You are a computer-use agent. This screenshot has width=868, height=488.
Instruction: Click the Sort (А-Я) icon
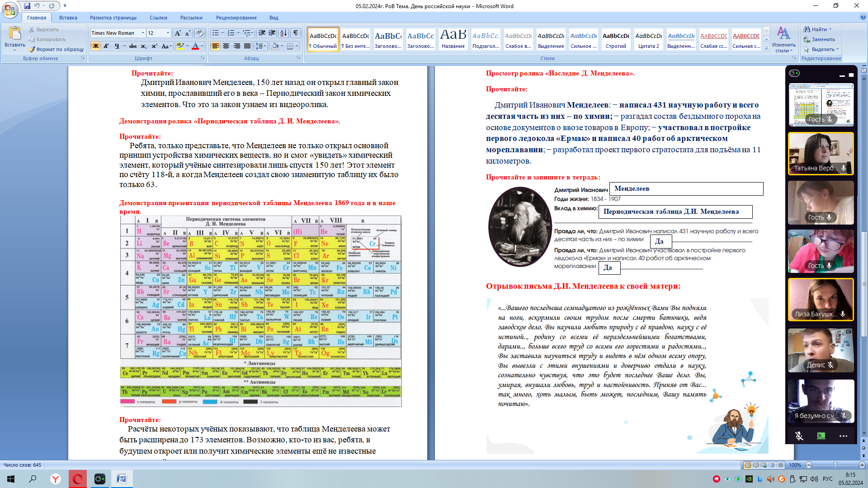(x=283, y=33)
